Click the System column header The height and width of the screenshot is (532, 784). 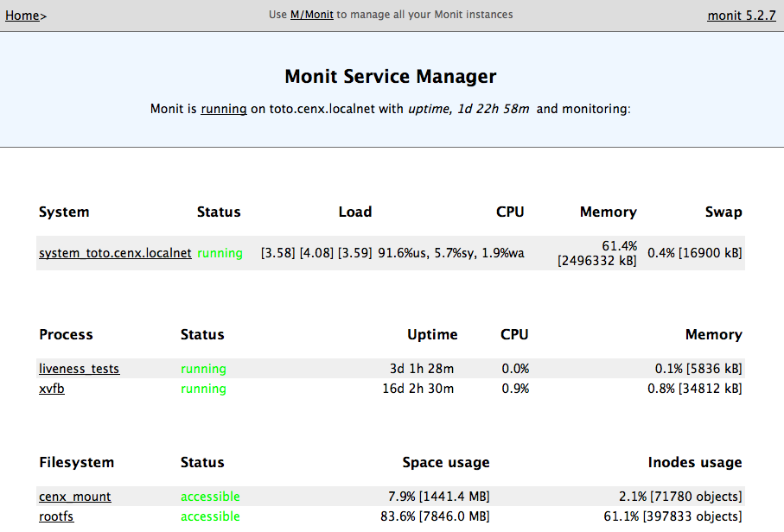tap(64, 212)
